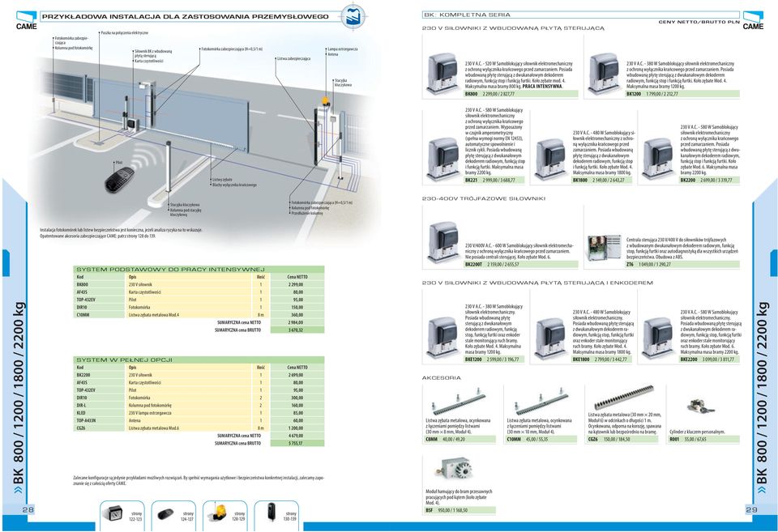Click the 'CENY NETTO/BRUTTO PLN' label
Screen dimensions: 778x532
pyautogui.click(x=699, y=23)
